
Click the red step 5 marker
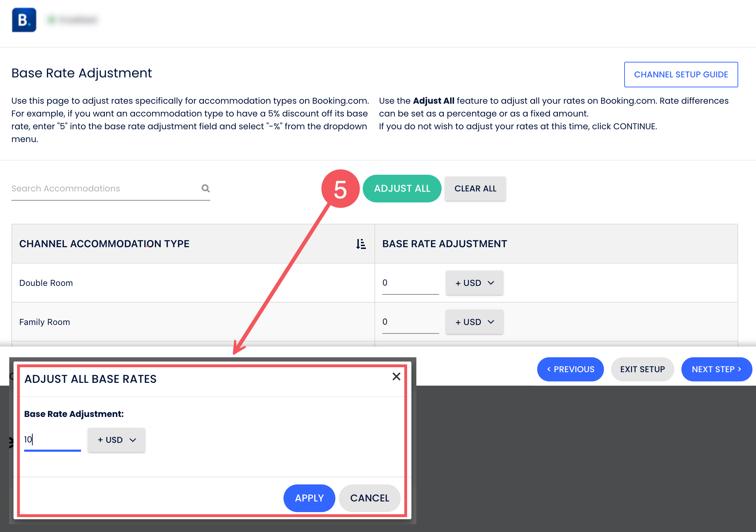click(x=340, y=189)
